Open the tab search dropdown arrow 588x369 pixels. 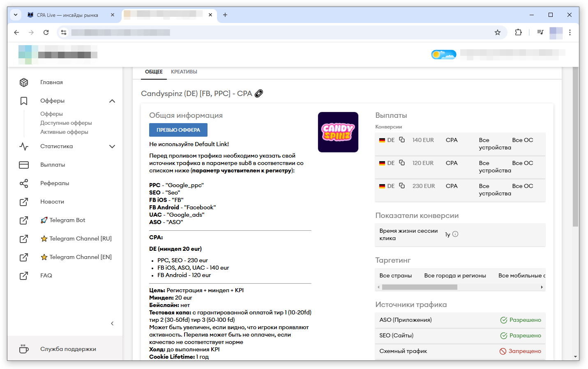(x=16, y=15)
